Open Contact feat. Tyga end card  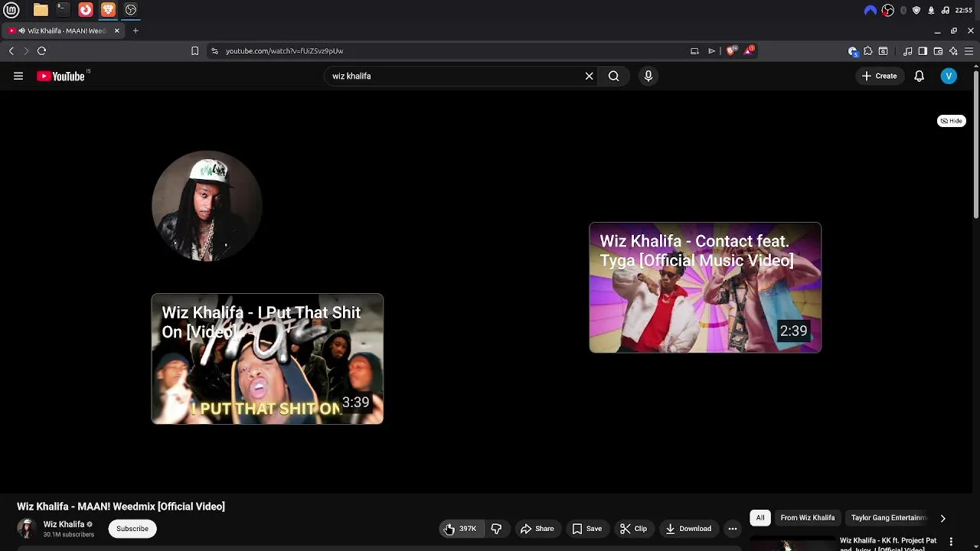pos(705,288)
